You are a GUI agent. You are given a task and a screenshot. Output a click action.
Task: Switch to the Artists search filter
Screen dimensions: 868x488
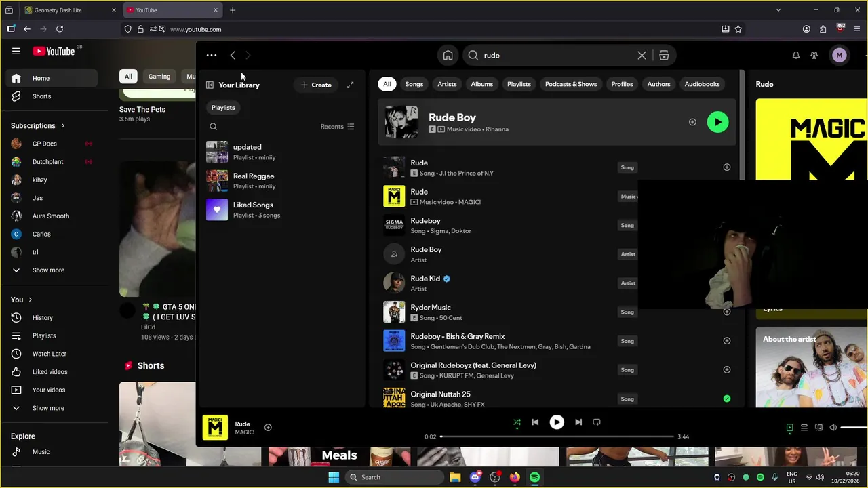pos(447,84)
